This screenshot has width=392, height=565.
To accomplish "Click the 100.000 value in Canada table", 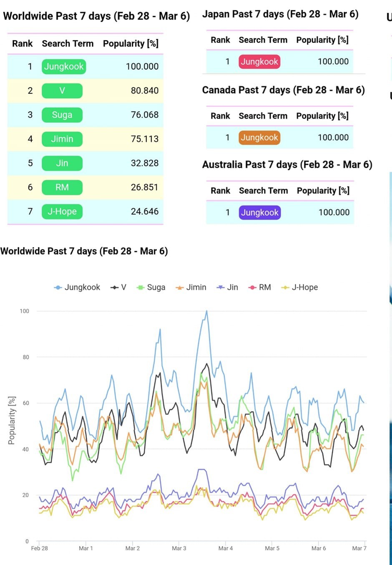I will [333, 138].
